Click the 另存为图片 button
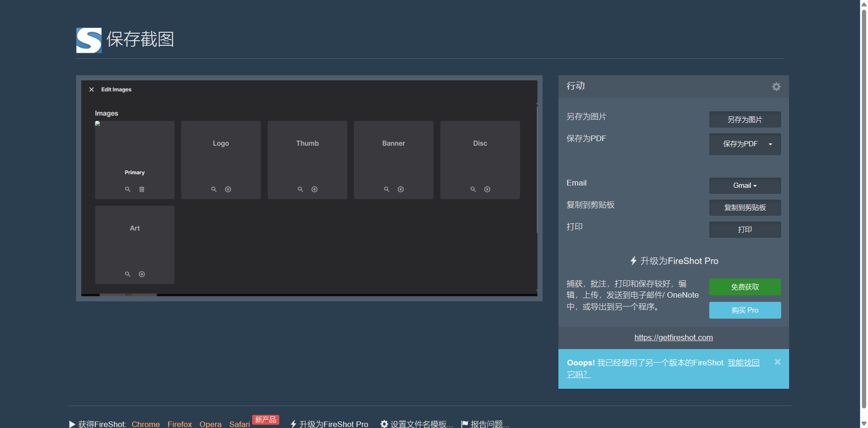This screenshot has height=428, width=868. 745,120
